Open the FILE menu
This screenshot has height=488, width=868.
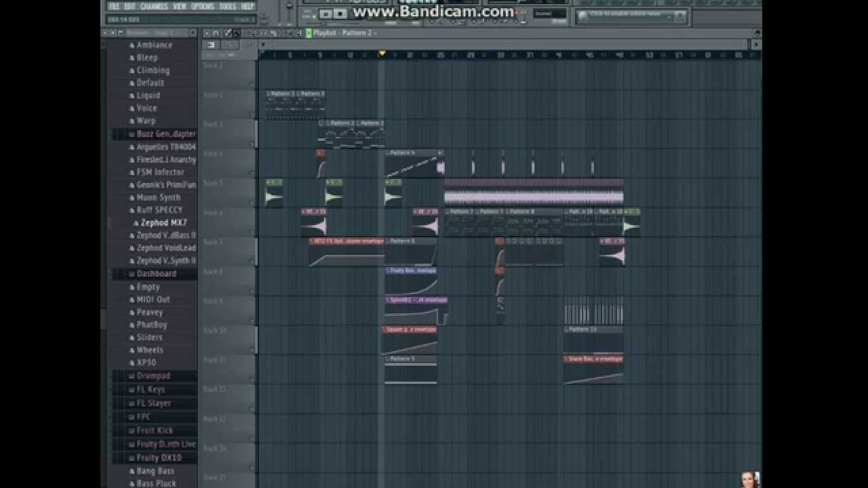pos(114,6)
